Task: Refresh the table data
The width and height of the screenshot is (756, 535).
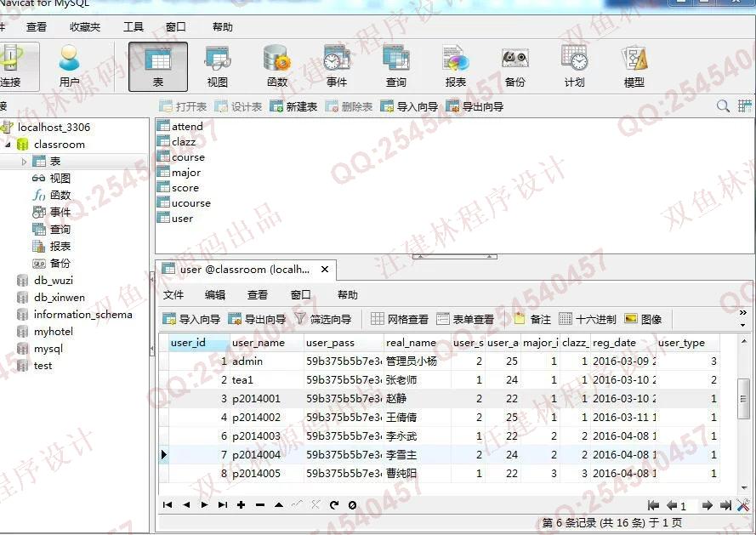Action: [333, 504]
